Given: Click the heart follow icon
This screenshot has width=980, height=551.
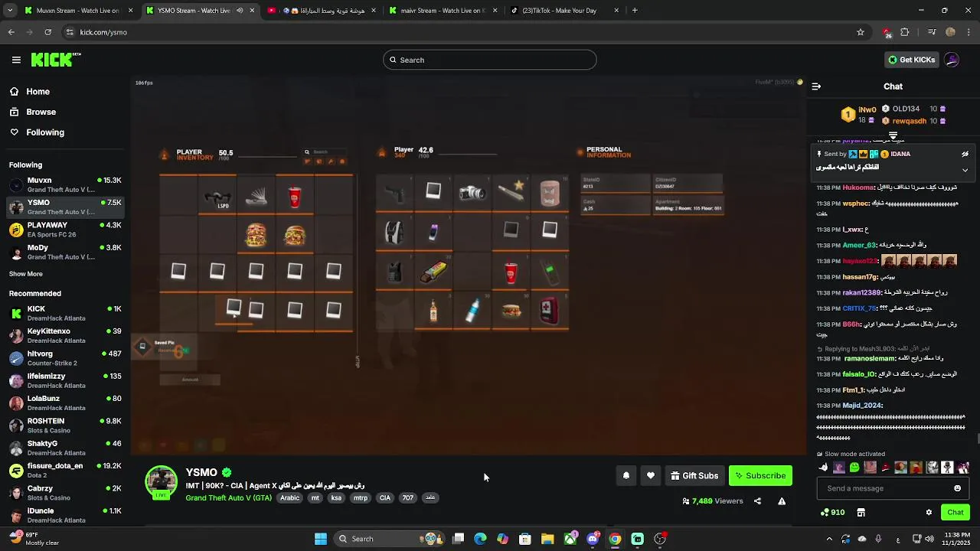Looking at the screenshot, I should tap(651, 476).
